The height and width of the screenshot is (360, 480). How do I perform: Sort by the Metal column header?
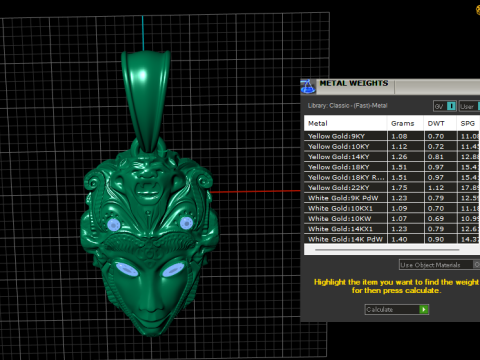tap(345, 123)
